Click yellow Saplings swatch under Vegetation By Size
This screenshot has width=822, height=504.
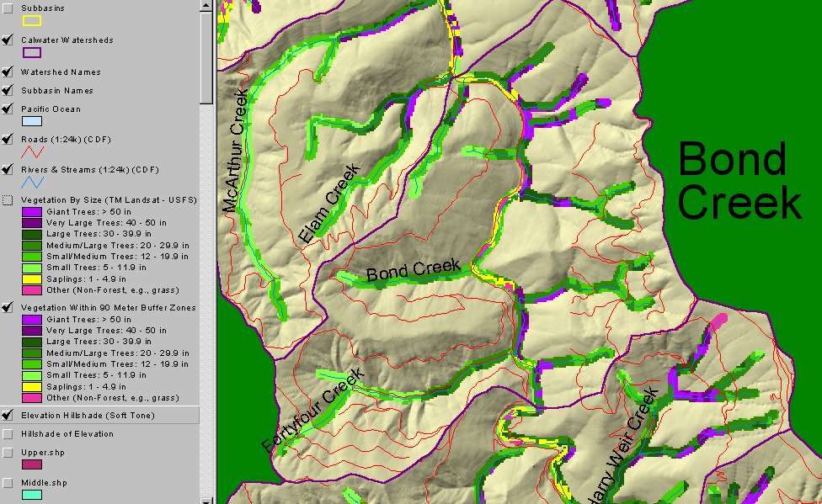click(x=31, y=279)
